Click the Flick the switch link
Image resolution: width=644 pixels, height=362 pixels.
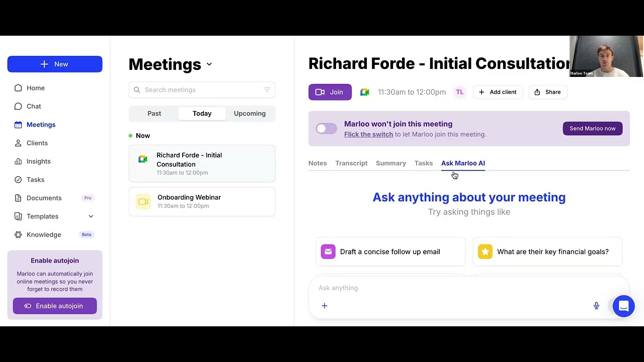tap(368, 134)
